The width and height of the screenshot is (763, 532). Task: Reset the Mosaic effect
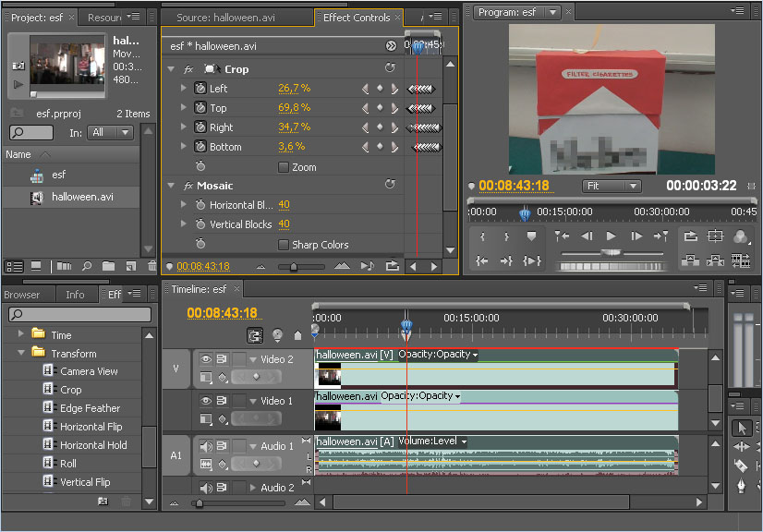[x=390, y=184]
